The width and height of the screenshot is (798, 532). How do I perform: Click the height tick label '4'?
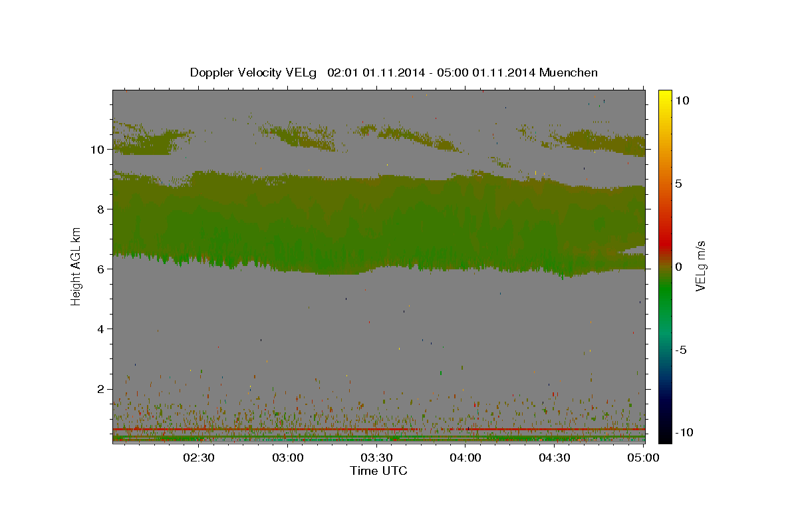(100, 329)
